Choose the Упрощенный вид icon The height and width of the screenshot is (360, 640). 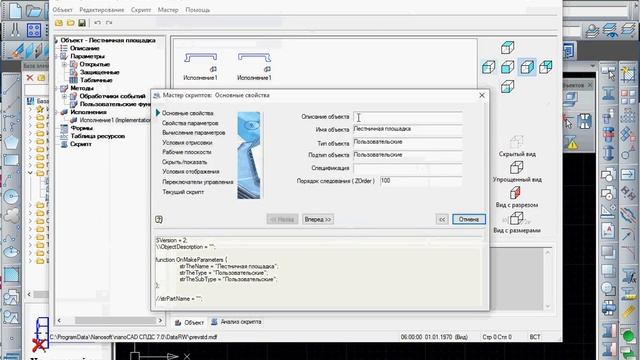[x=517, y=167]
